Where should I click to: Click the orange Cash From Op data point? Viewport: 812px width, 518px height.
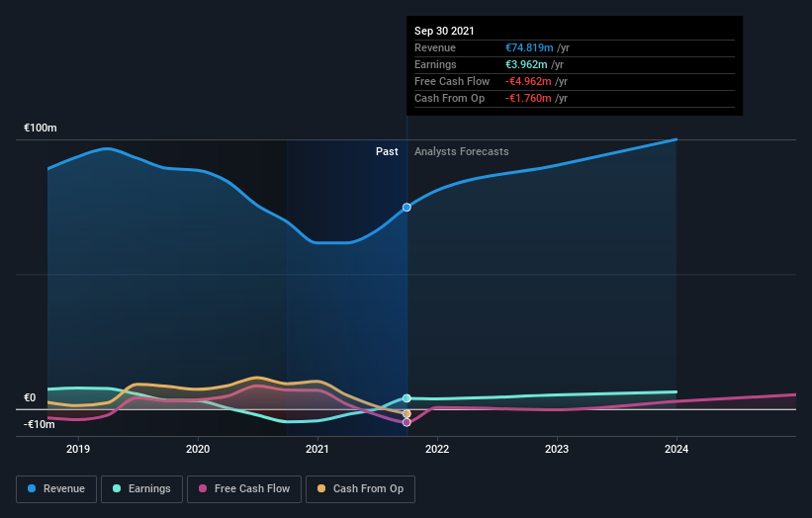click(x=406, y=413)
